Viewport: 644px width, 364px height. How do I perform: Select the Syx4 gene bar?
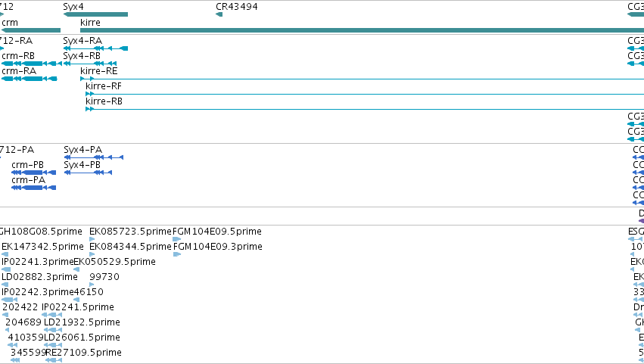(95, 14)
